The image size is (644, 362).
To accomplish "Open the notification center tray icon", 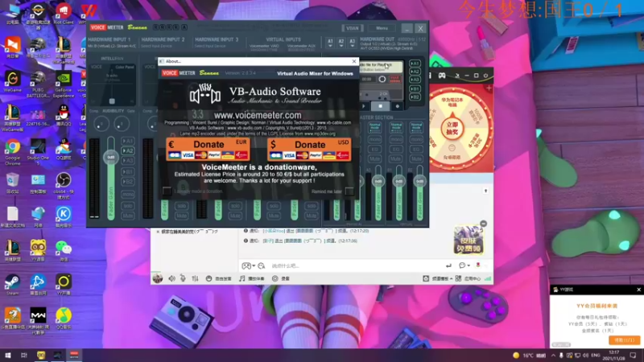I will (x=633, y=356).
